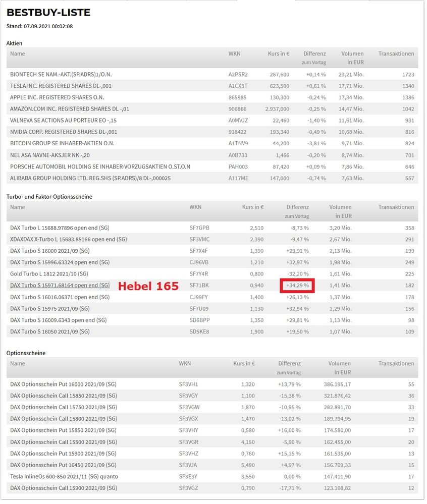Select ALIBABA GROUP HOLDING LTD. name
The width and height of the screenshot is (427, 504).
(x=90, y=179)
